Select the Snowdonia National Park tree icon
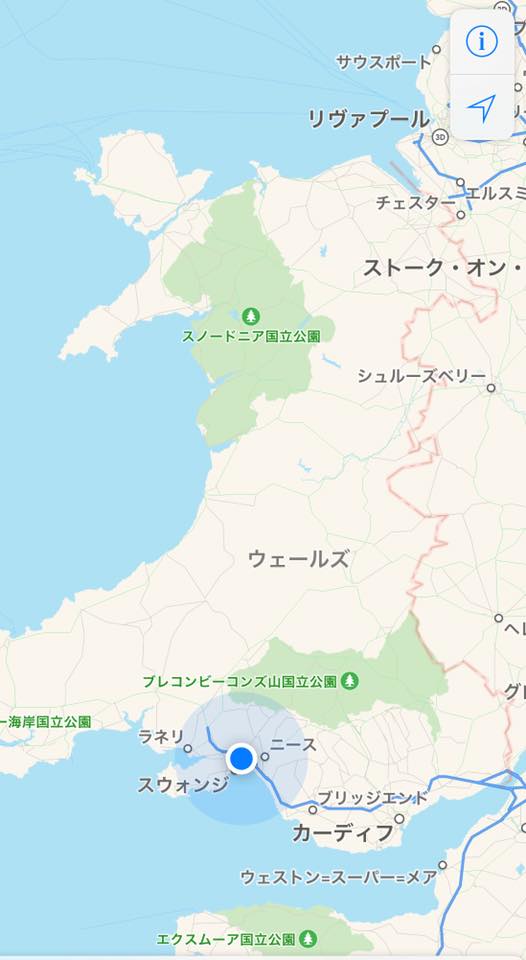This screenshot has width=526, height=960. pos(250,317)
